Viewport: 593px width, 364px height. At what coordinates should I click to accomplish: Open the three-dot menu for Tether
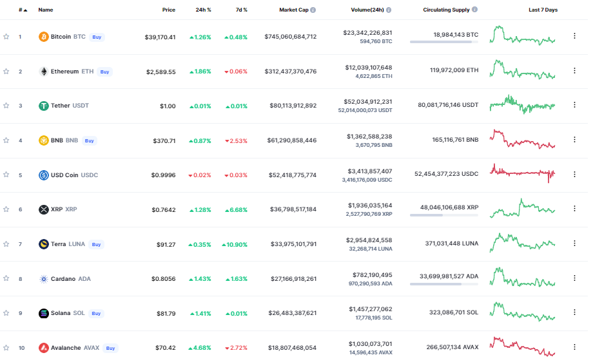pos(574,105)
